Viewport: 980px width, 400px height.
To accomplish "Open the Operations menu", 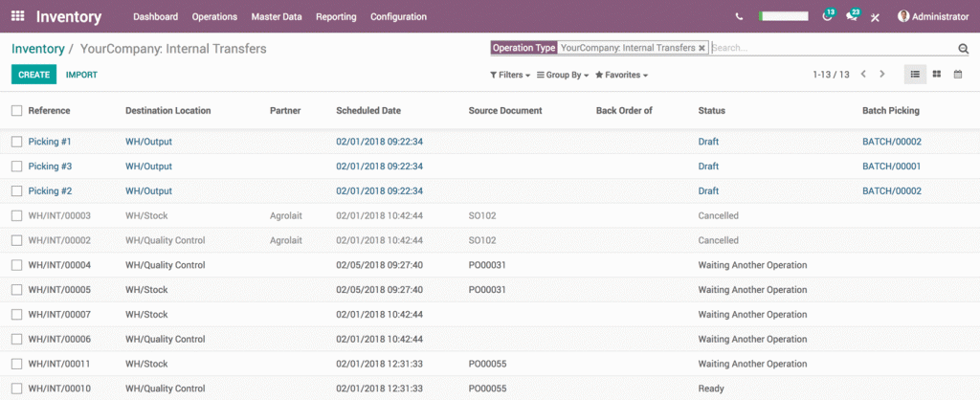I will pyautogui.click(x=214, y=16).
